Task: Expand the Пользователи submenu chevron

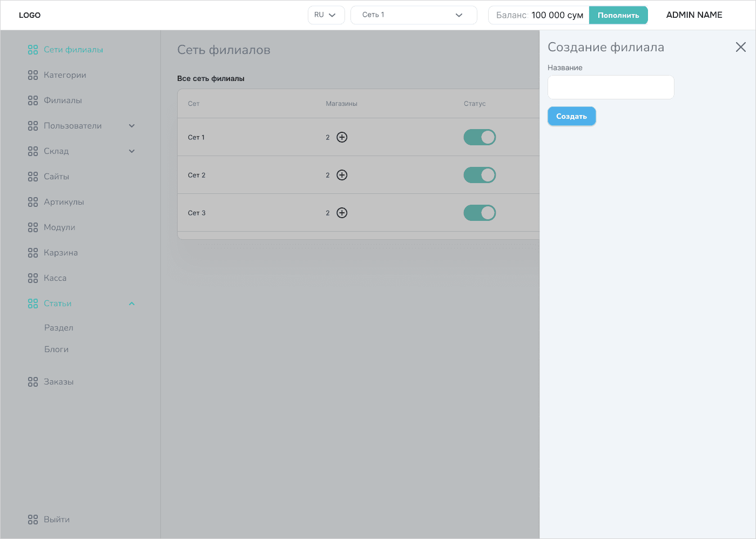Action: tap(132, 126)
